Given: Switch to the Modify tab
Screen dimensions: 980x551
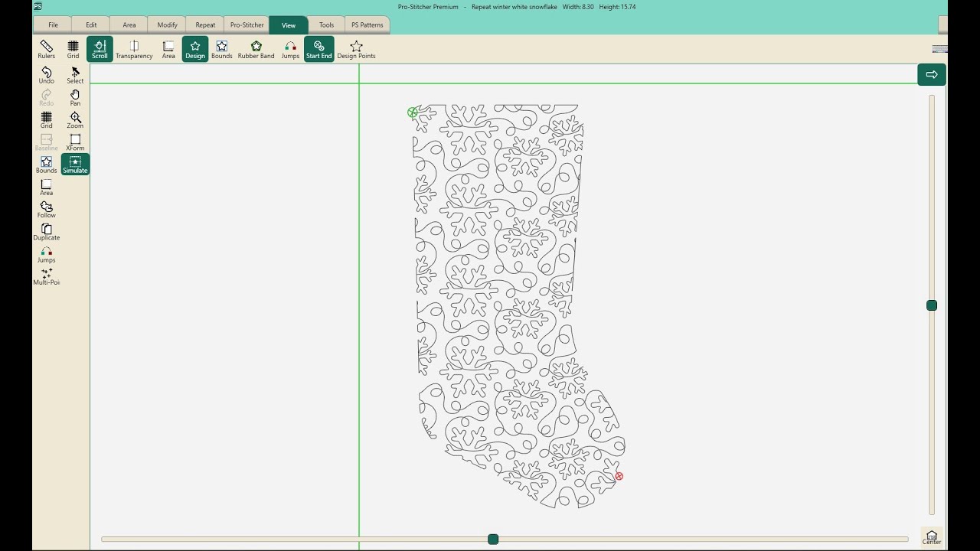Looking at the screenshot, I should pos(167,25).
